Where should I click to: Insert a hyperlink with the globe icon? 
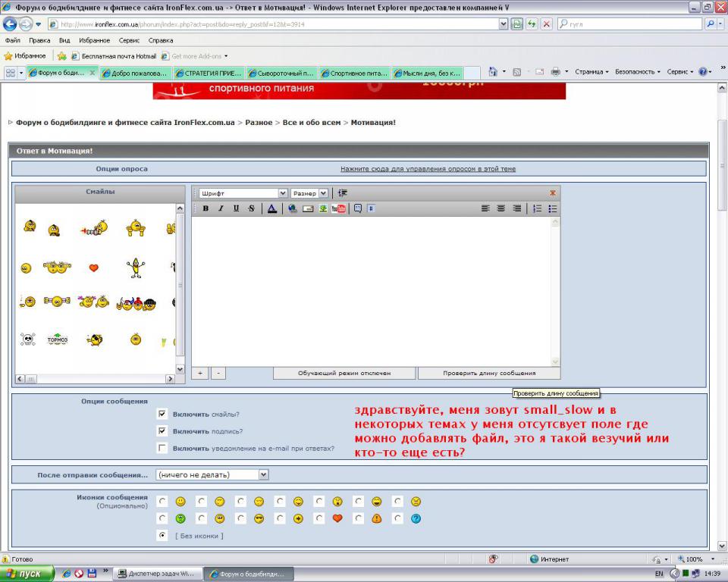[293, 208]
